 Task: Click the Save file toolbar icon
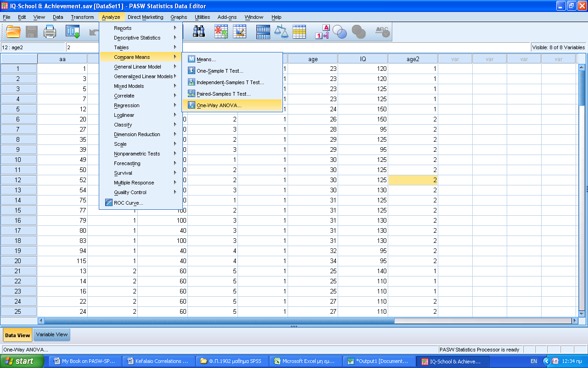click(x=32, y=32)
